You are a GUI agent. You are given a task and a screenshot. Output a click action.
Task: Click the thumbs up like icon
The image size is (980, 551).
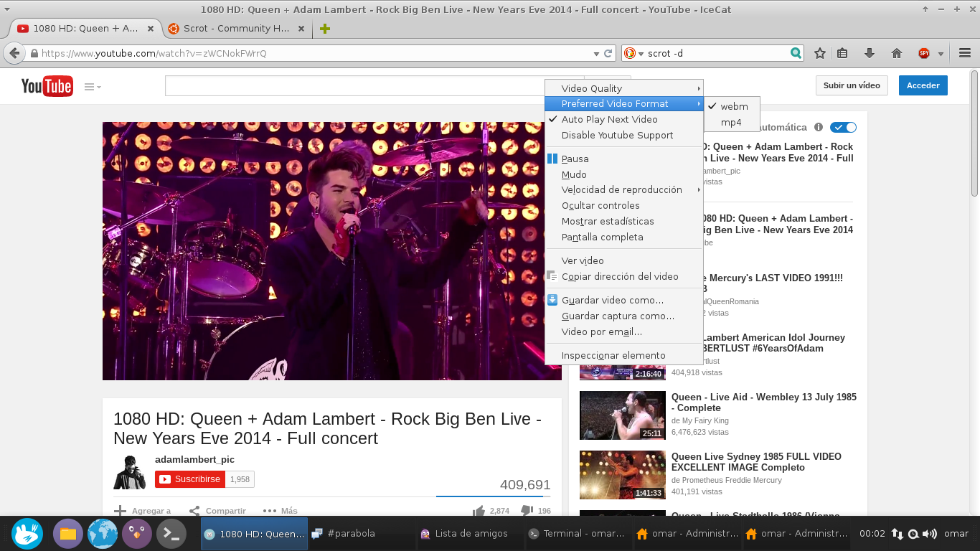[479, 511]
